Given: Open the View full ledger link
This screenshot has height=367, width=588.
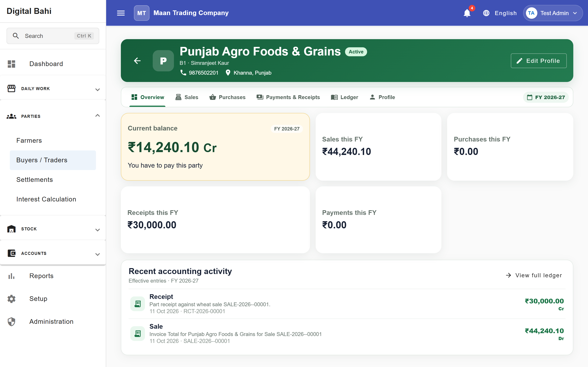Looking at the screenshot, I should click(x=534, y=275).
